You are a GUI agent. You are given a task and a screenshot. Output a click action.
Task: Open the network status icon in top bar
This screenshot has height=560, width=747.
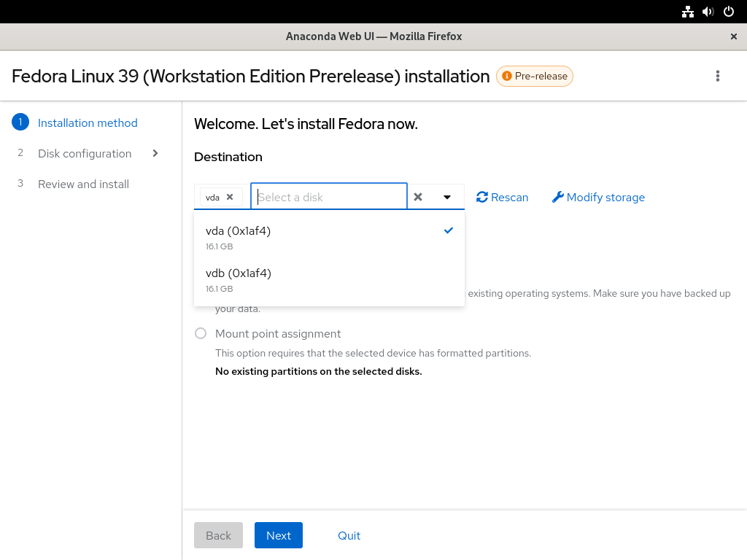687,12
